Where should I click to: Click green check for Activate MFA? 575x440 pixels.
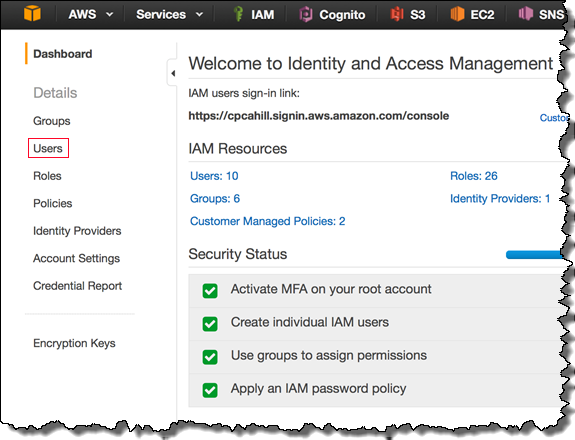(210, 291)
